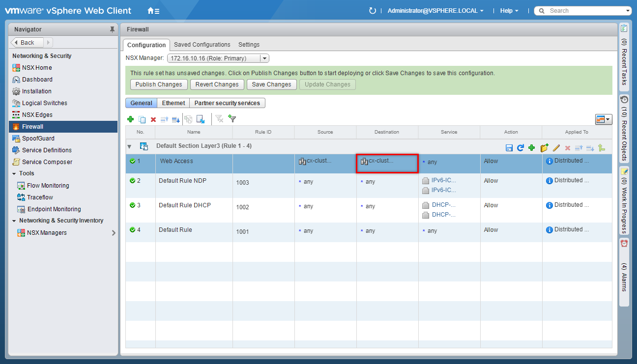Delete selected rule with red X toolbar icon
The width and height of the screenshot is (637, 364).
(x=153, y=119)
